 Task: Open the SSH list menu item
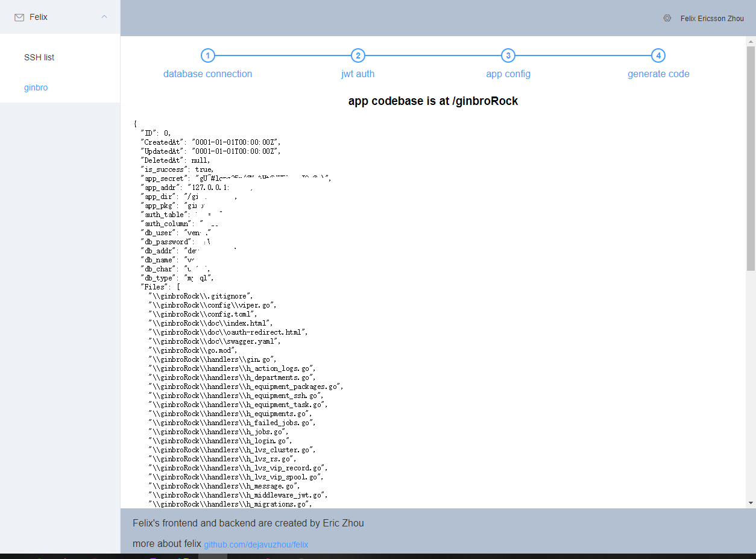pos(39,57)
